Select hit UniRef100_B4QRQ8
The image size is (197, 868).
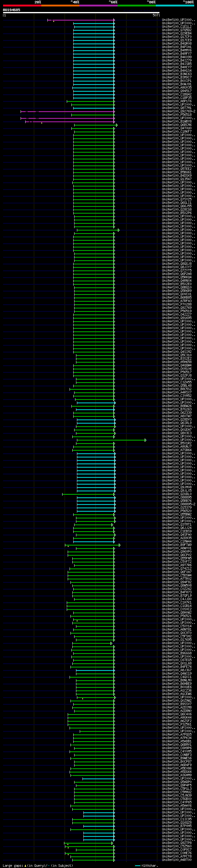[x=177, y=43]
